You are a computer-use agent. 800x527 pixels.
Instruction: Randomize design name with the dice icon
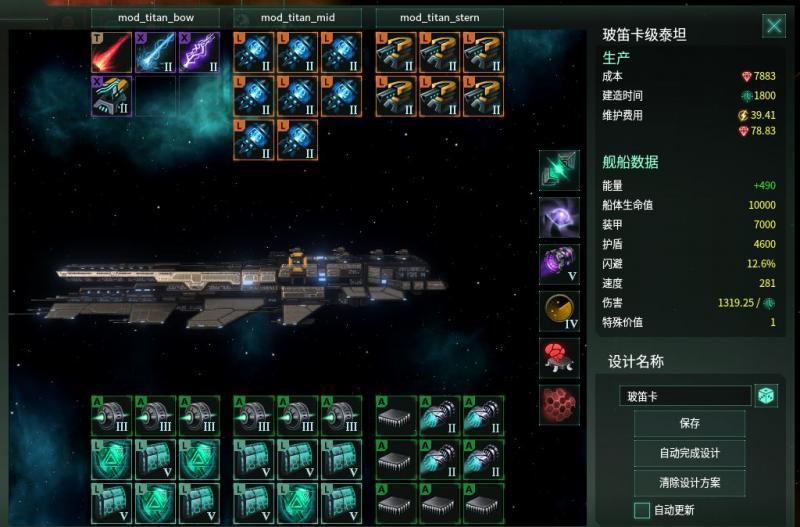click(766, 396)
